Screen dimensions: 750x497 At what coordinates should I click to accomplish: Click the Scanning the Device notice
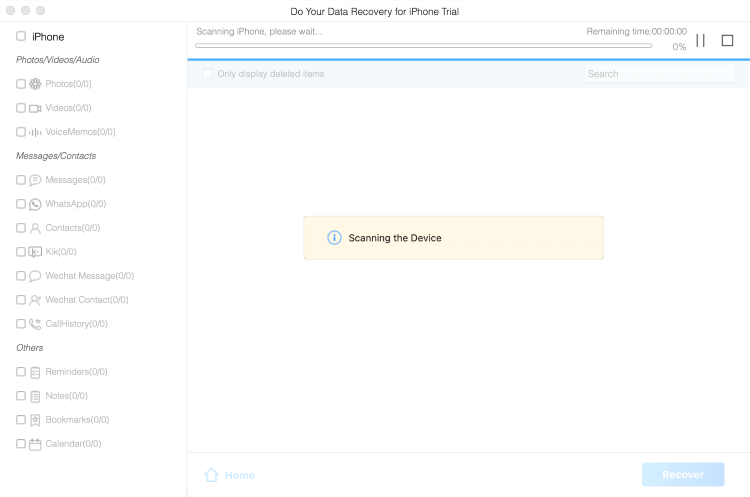[x=453, y=238]
